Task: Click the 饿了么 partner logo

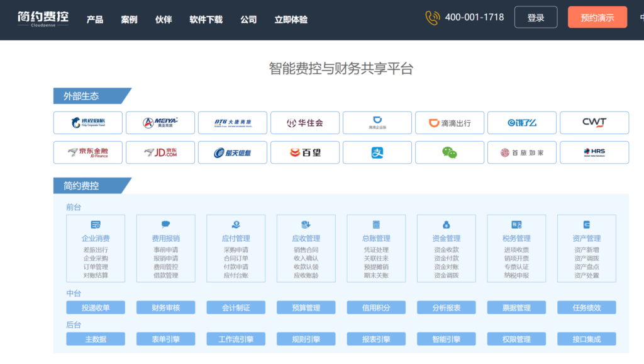Action: point(521,123)
